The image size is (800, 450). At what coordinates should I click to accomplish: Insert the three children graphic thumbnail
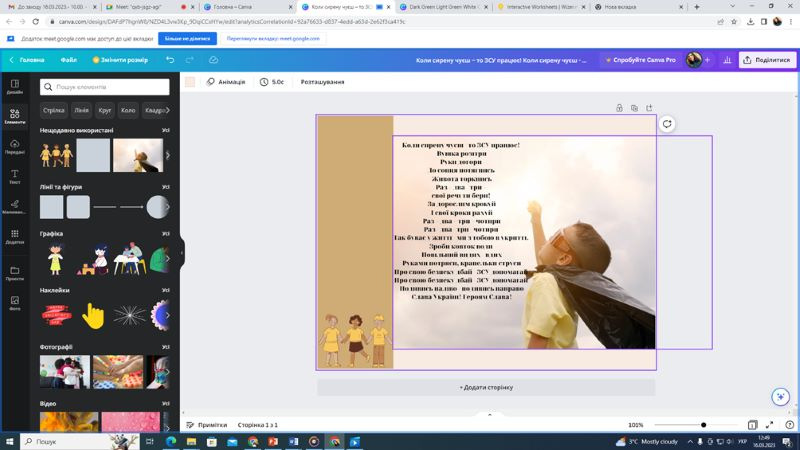[56, 155]
